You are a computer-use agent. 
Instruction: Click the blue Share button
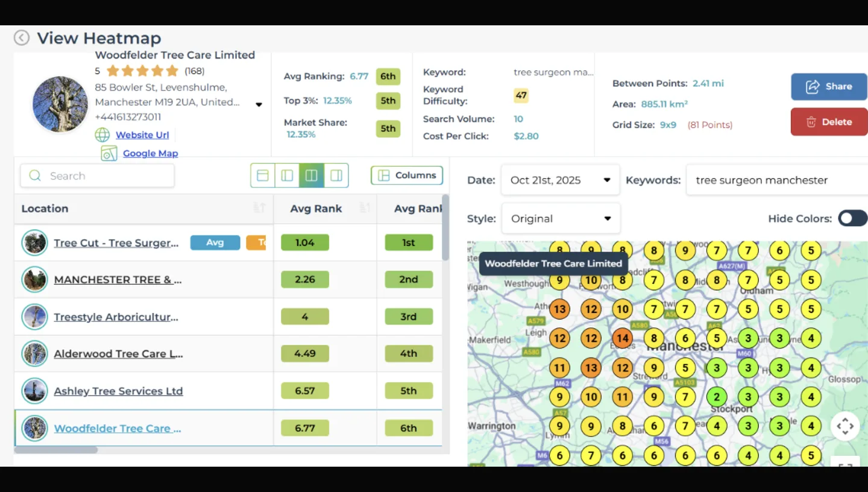coord(829,87)
